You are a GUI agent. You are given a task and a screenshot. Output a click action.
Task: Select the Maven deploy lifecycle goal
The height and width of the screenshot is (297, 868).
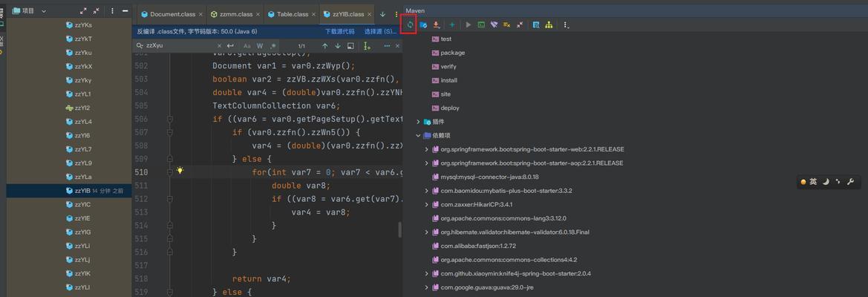pos(446,108)
